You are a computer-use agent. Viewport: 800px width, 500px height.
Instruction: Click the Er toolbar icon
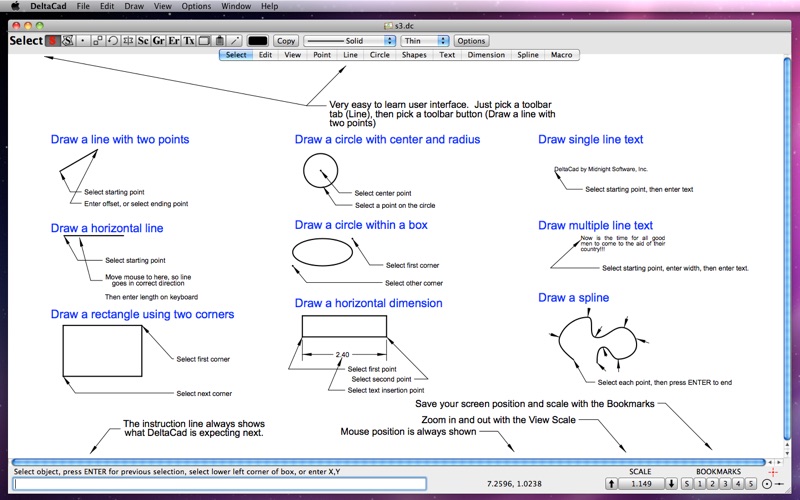coord(173,41)
